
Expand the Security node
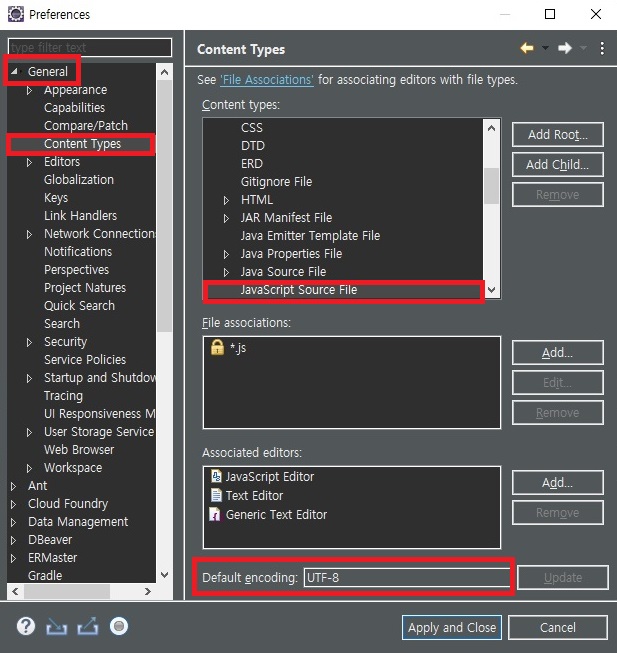[x=29, y=342]
